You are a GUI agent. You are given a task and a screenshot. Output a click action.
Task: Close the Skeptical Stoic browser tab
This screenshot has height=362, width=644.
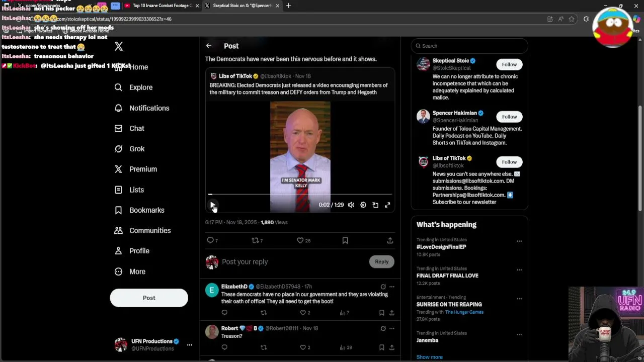(277, 6)
